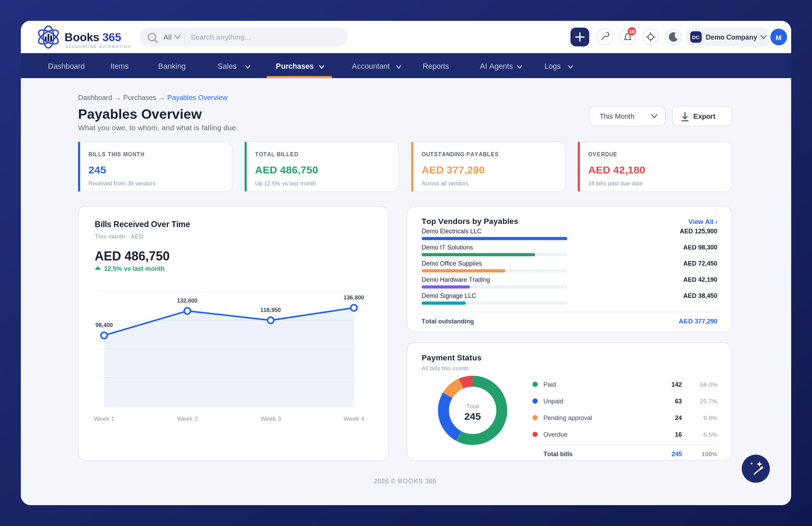Open the notifications bell

[x=628, y=37]
